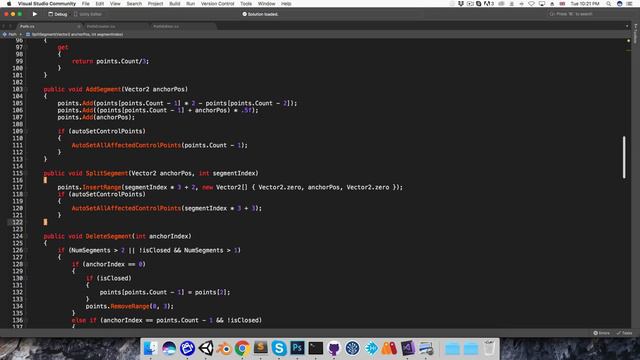Navigate back with the tab bar arrow

coord(4,26)
